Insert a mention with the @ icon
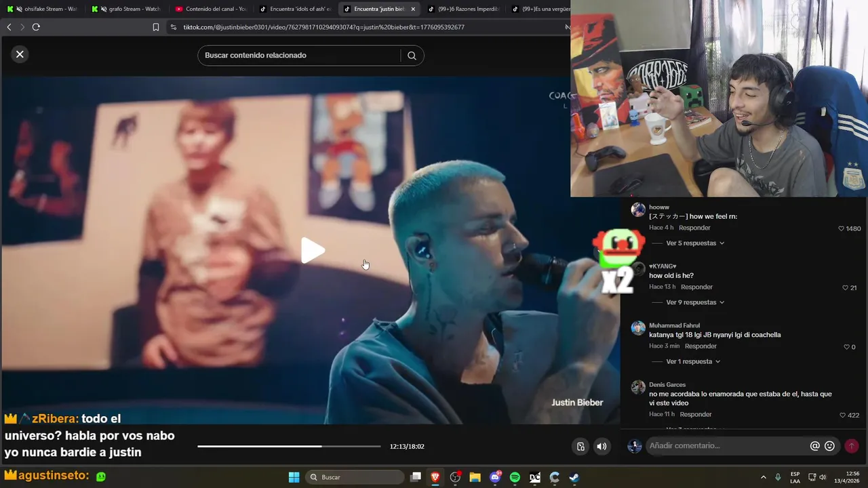 tap(815, 446)
